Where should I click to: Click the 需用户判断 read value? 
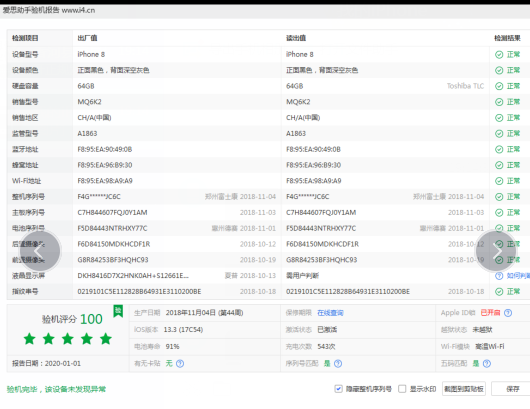point(303,276)
